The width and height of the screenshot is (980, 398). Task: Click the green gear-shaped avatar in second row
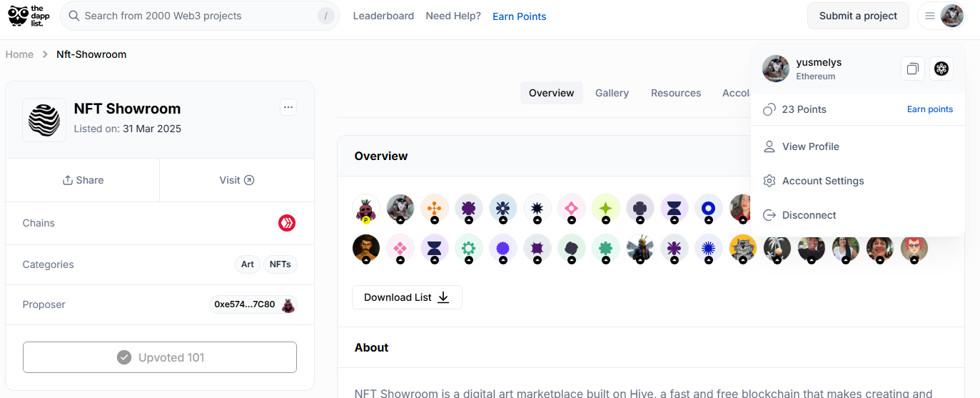point(469,248)
